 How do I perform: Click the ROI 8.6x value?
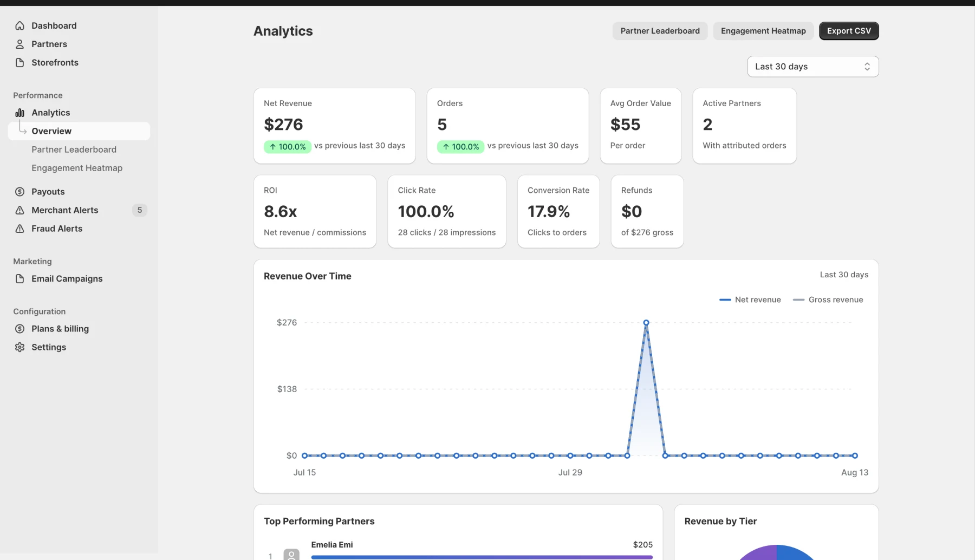pyautogui.click(x=281, y=211)
